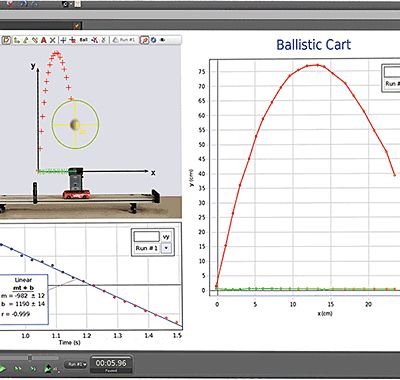The height and width of the screenshot is (380, 400).
Task: Click the vy label in velocity graph legend
Action: tap(166, 237)
